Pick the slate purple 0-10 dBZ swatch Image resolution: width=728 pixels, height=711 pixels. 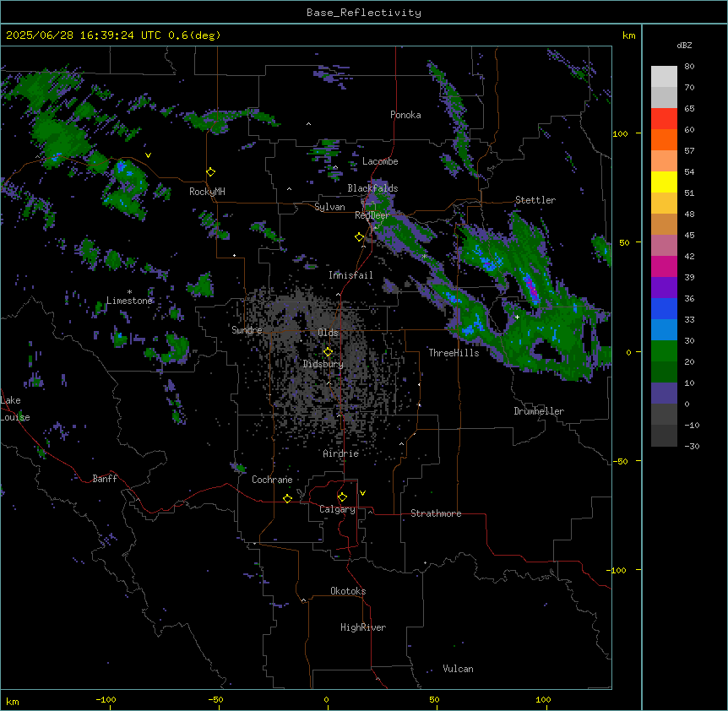[x=664, y=393]
